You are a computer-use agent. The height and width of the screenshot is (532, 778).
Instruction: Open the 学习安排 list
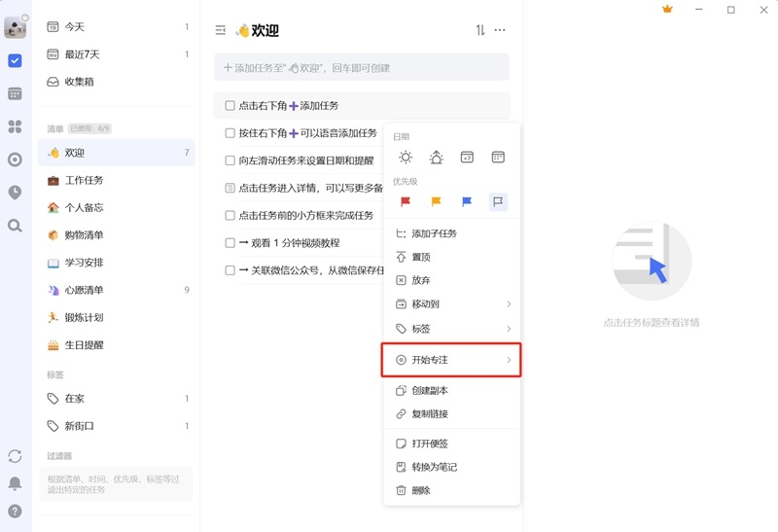[x=117, y=263]
